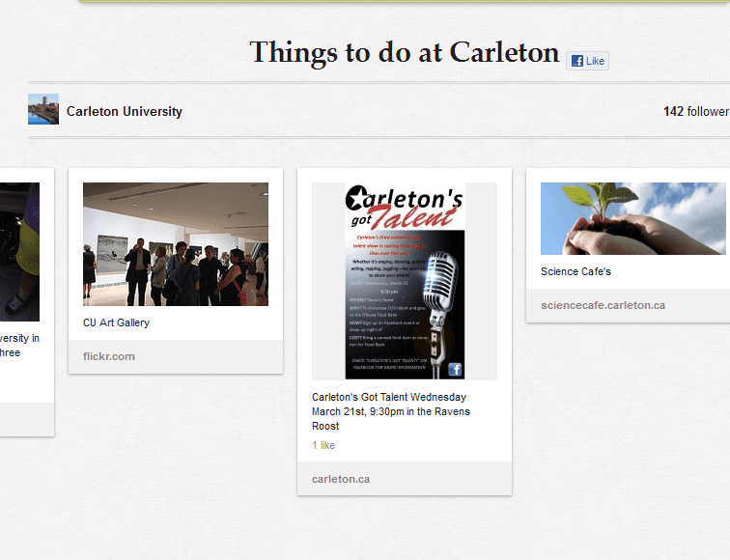Open the Carleton University avatar thumbnail
Image resolution: width=730 pixels, height=560 pixels.
(x=43, y=109)
